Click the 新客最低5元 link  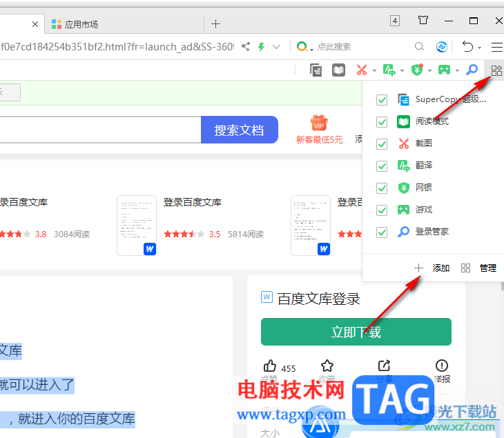319,140
